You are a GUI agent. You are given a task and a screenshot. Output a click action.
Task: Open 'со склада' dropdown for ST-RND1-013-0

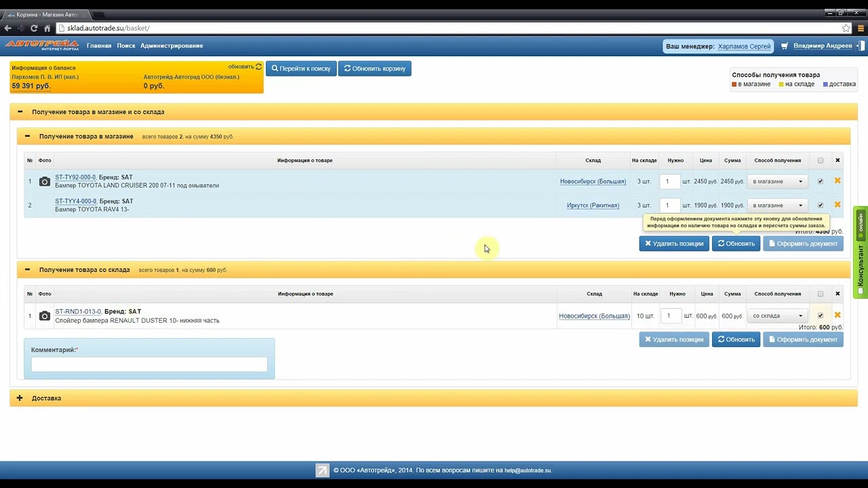[778, 316]
